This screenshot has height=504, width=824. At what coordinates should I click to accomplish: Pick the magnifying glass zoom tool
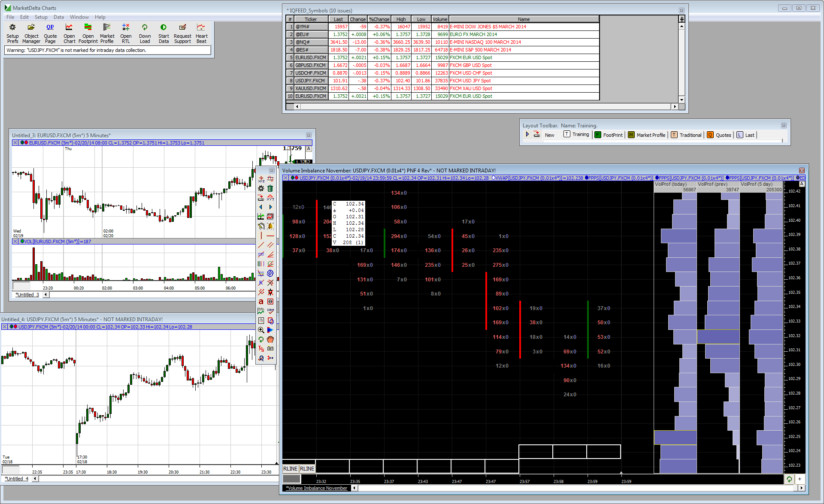click(261, 330)
